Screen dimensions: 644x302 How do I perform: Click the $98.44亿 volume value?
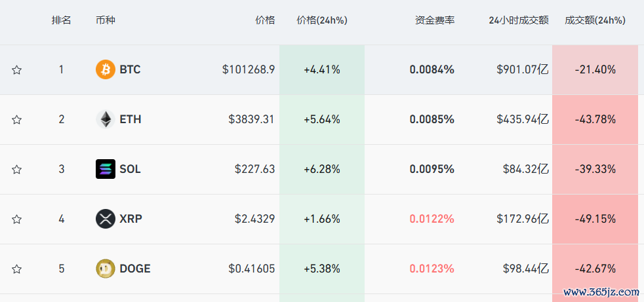526,269
